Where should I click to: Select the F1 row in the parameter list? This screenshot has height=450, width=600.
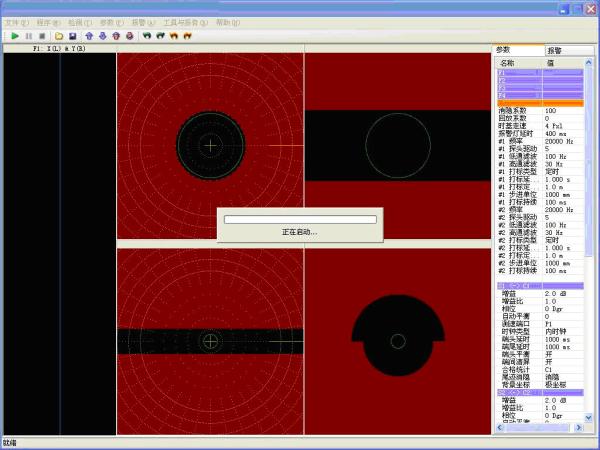(x=540, y=73)
